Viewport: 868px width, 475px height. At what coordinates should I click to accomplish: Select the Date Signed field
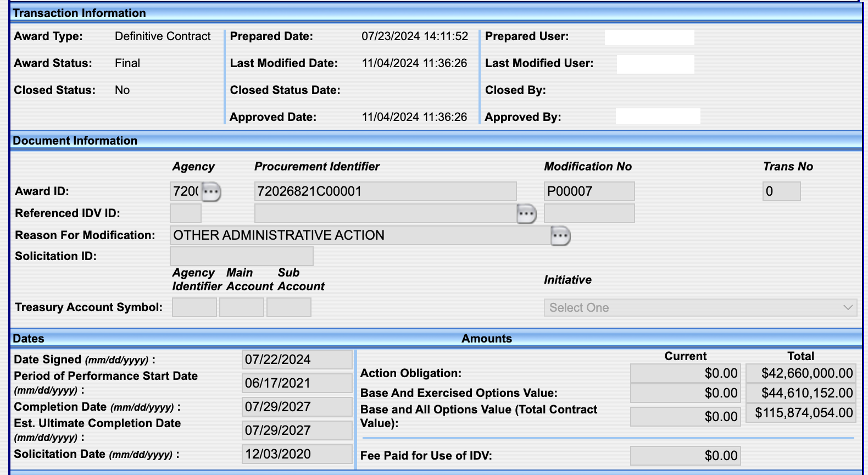click(297, 360)
